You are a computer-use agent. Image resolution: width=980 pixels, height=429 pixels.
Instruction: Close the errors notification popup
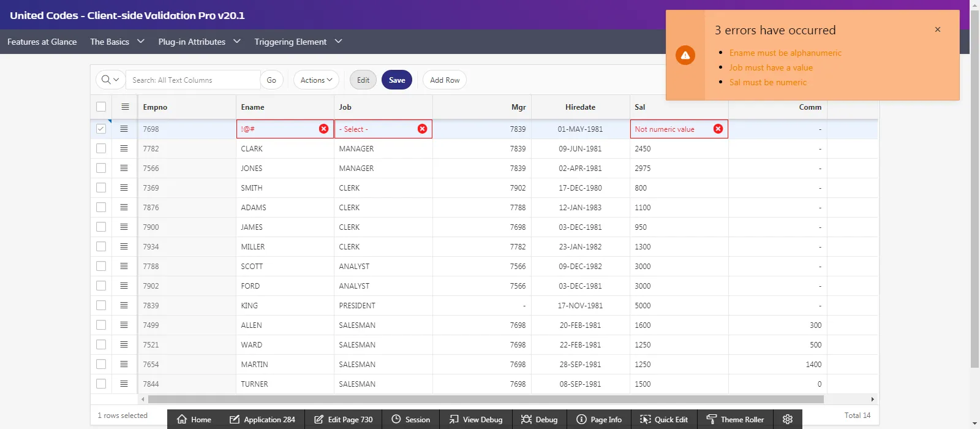(x=937, y=29)
